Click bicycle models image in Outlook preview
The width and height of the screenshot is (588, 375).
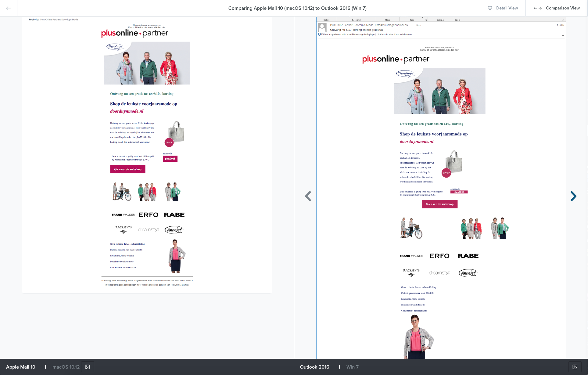[411, 228]
